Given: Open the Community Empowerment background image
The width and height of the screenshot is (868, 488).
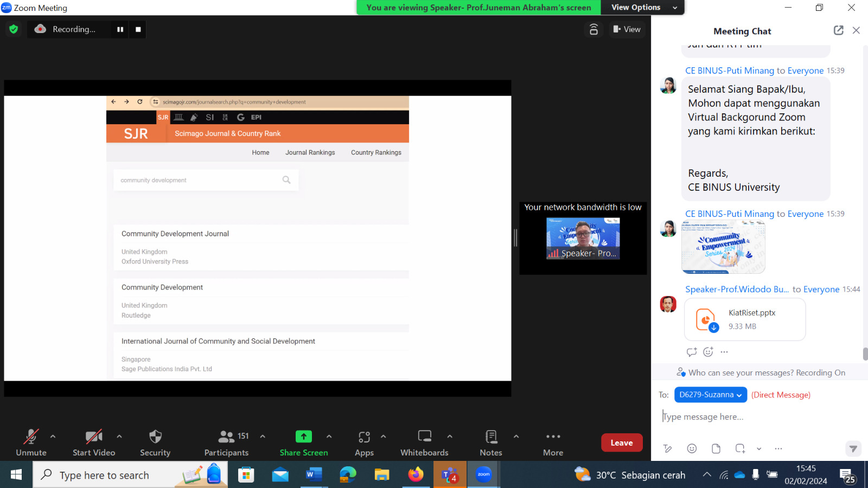Looking at the screenshot, I should pyautogui.click(x=723, y=247).
